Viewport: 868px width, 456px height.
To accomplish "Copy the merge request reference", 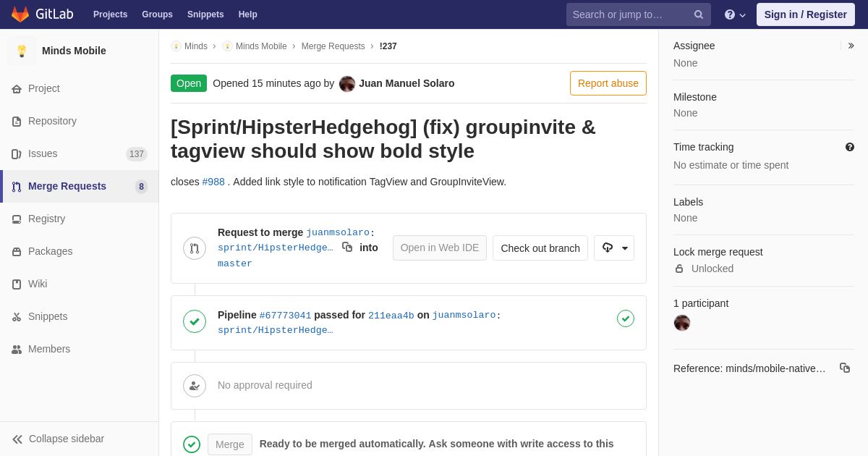I will pyautogui.click(x=845, y=368).
